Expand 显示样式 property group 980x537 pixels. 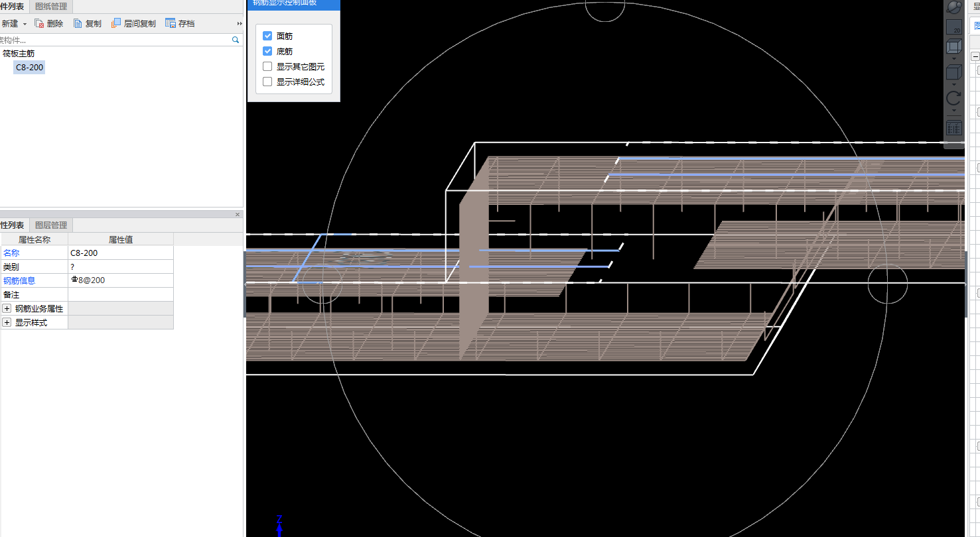(x=7, y=322)
